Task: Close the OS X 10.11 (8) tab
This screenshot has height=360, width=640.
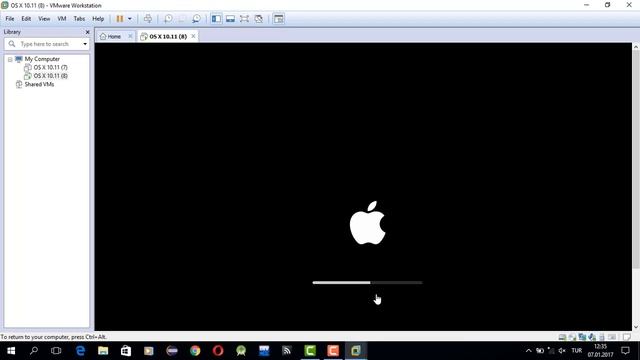Action: [x=193, y=36]
